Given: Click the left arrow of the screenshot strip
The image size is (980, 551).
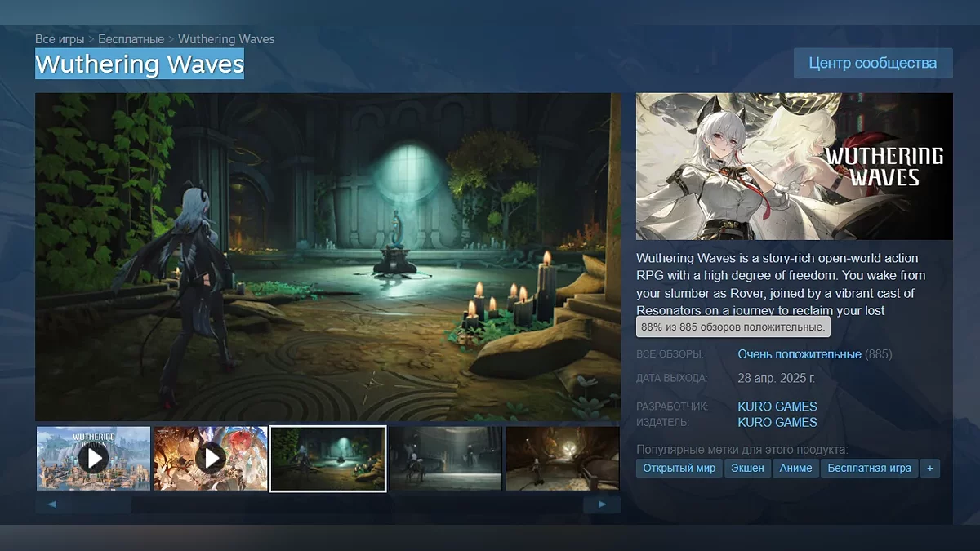Looking at the screenshot, I should [x=51, y=504].
